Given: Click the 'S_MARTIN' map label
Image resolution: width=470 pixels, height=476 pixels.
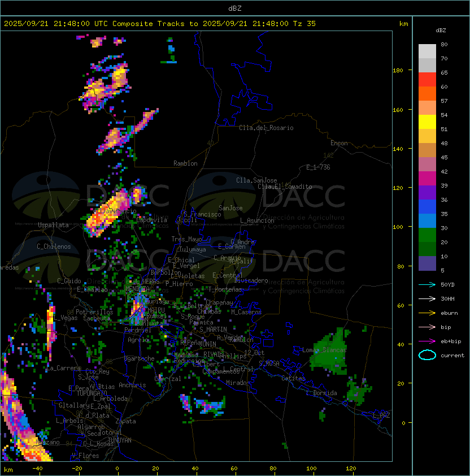Looking at the screenshot, I should point(213,330).
